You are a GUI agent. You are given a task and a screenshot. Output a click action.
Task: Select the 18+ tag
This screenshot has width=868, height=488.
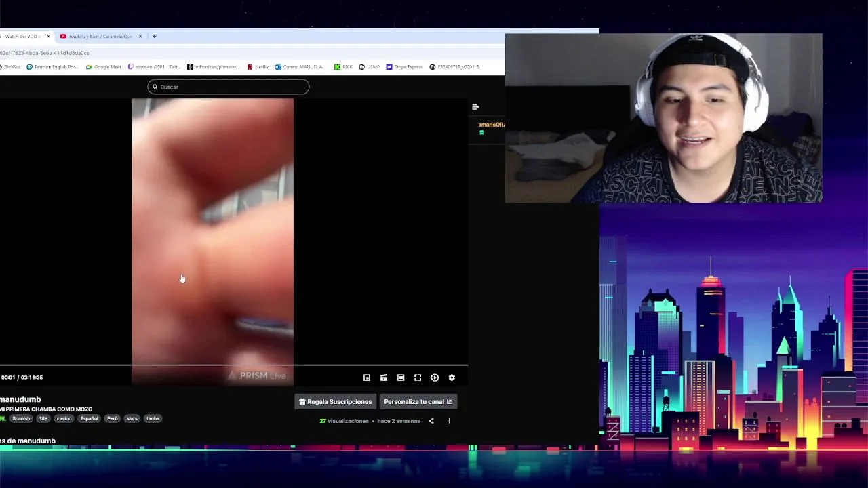[x=43, y=418]
